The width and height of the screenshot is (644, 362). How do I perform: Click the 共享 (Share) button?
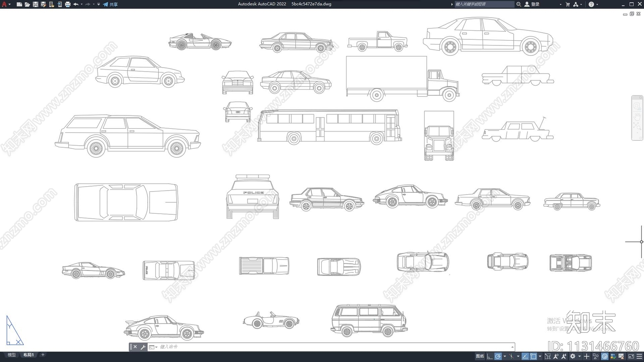[110, 4]
